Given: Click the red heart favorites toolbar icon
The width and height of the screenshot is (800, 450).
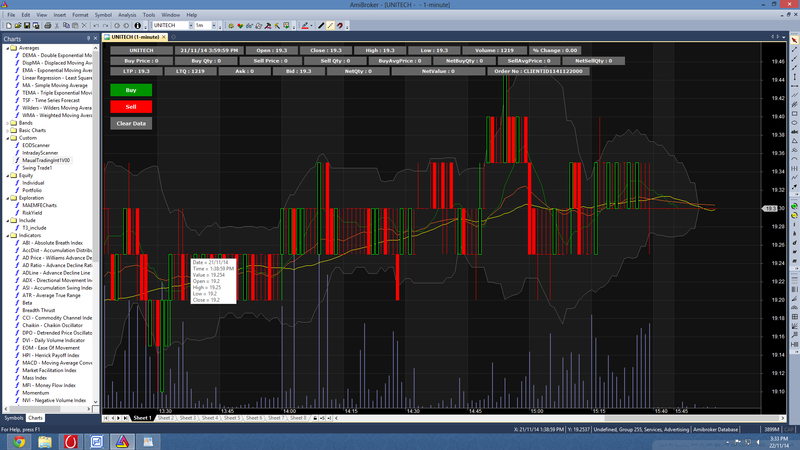Looking at the screenshot, I should point(240,25).
